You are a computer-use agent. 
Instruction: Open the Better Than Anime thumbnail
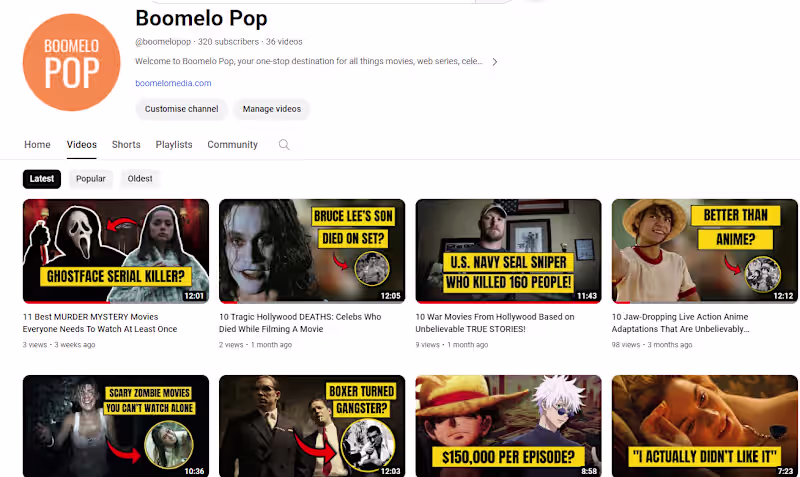coord(705,251)
